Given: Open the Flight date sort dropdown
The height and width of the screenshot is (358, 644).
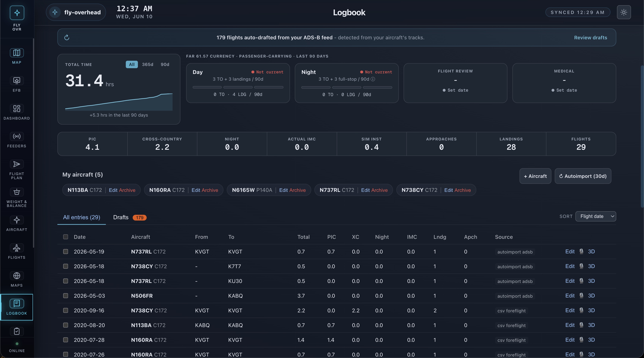Looking at the screenshot, I should click(x=596, y=216).
